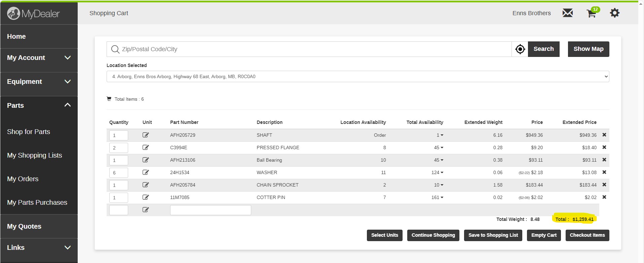Click the blank Part Number input
The image size is (644, 263).
pos(210,210)
